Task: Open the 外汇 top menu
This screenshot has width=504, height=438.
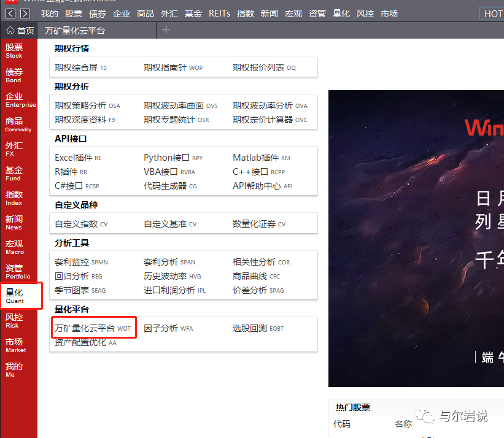Action: (x=169, y=13)
